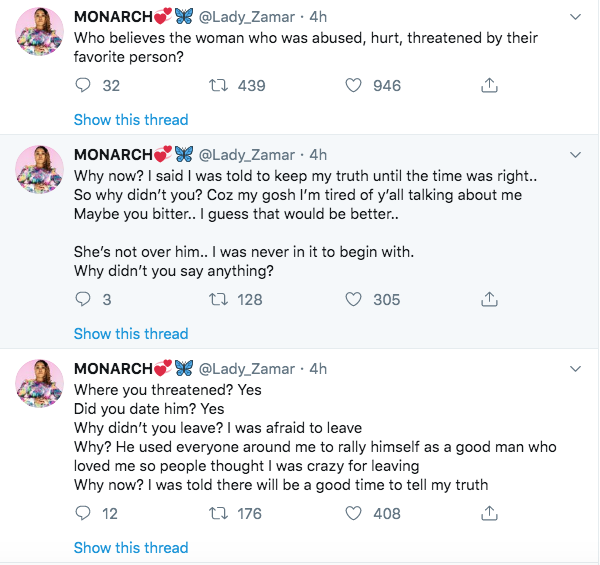This screenshot has width=600, height=565.
Task: Reply to the tweet with 12 replies
Action: (x=84, y=513)
